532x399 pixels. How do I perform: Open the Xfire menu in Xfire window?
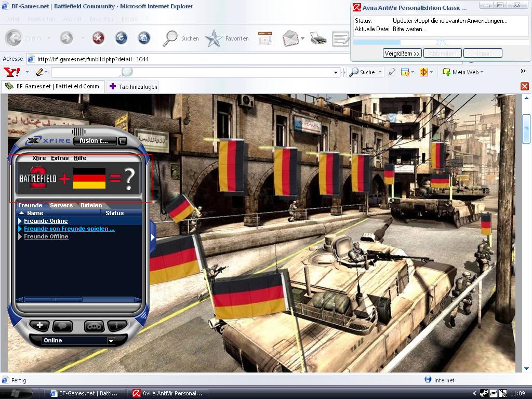coord(39,158)
